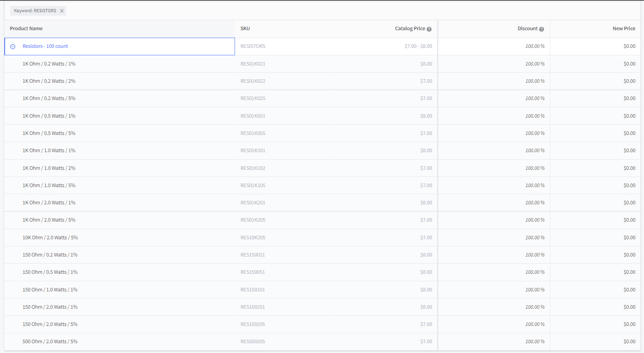This screenshot has width=644, height=353.
Task: Open the Resistors - 100 count product link
Action: [45, 46]
